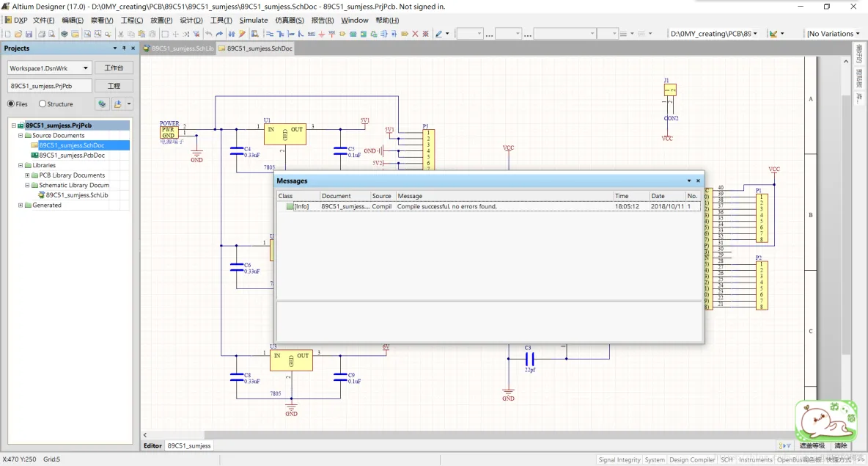Image resolution: width=868 pixels, height=466 pixels.
Task: Select the Place Sheet Symbol tool
Action: click(353, 34)
